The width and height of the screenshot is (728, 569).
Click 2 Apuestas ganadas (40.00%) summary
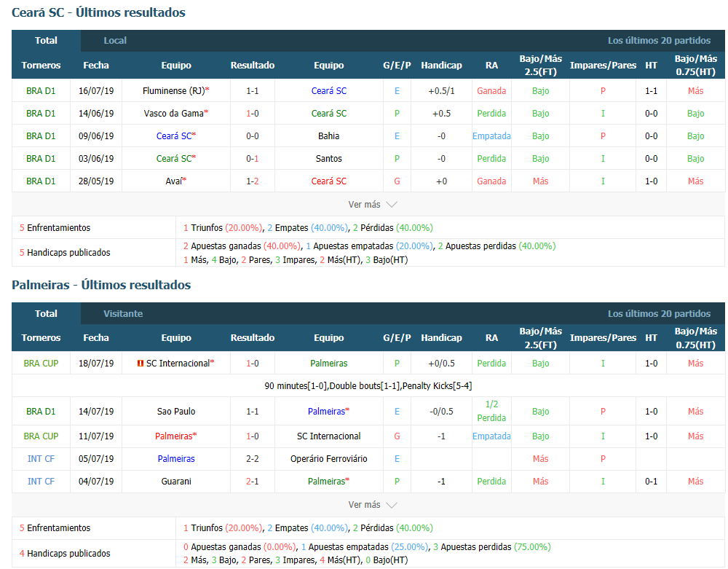[242, 246]
